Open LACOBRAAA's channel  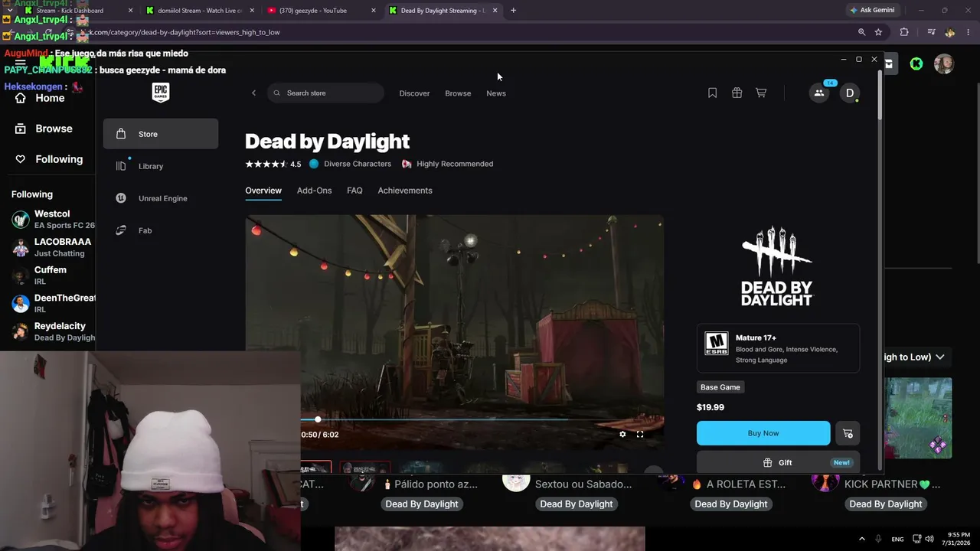[53, 247]
